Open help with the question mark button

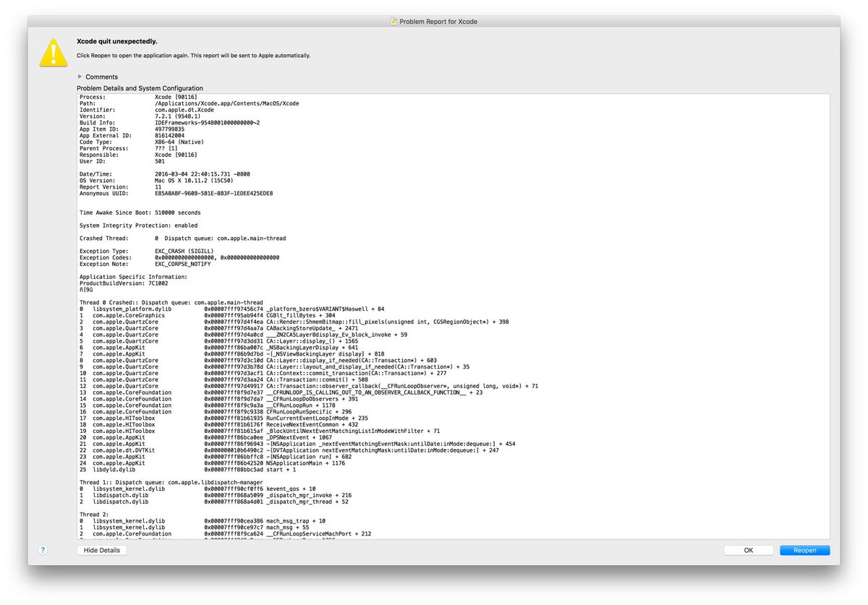click(43, 550)
